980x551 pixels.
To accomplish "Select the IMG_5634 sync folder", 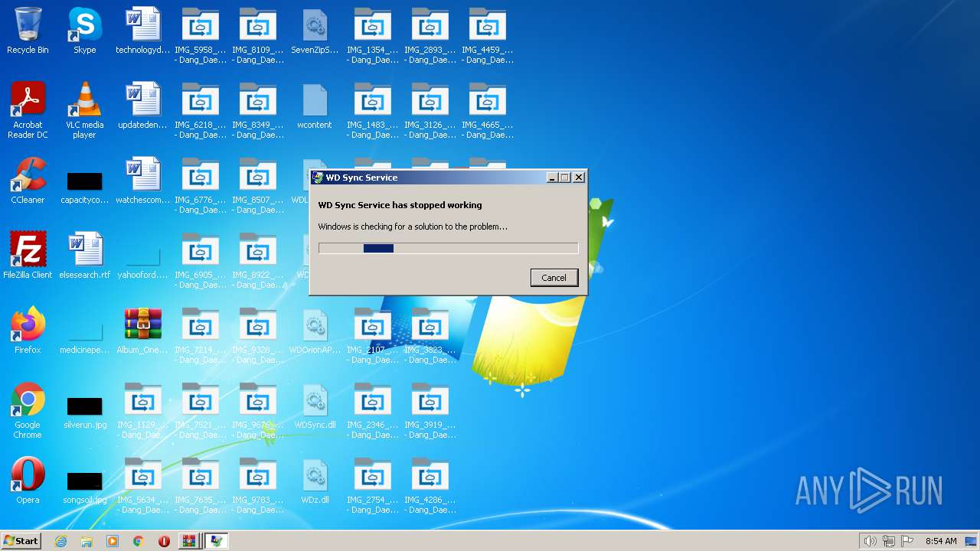I will [142, 485].
